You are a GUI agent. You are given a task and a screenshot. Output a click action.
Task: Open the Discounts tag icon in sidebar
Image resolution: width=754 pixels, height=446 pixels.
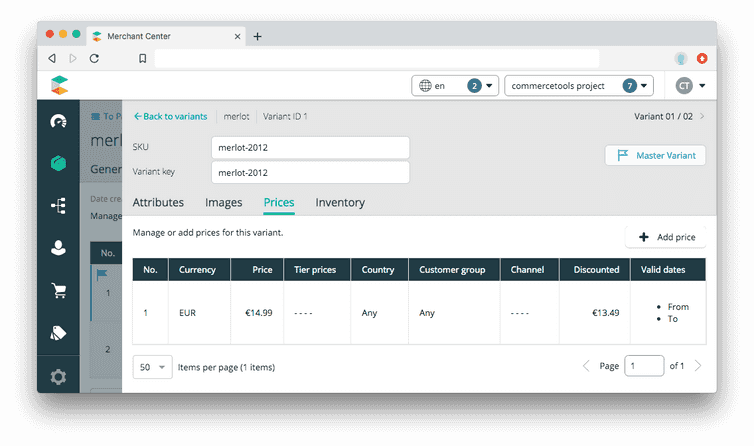click(59, 334)
